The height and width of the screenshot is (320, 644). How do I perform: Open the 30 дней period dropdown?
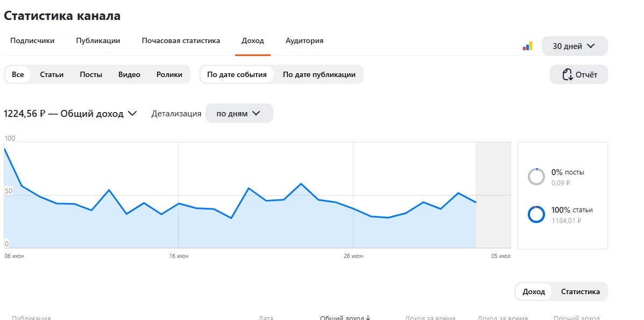pos(575,46)
